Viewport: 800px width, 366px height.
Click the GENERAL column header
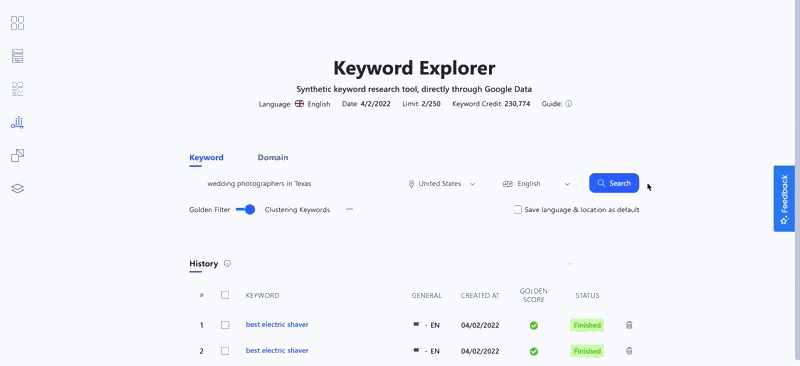pyautogui.click(x=427, y=296)
